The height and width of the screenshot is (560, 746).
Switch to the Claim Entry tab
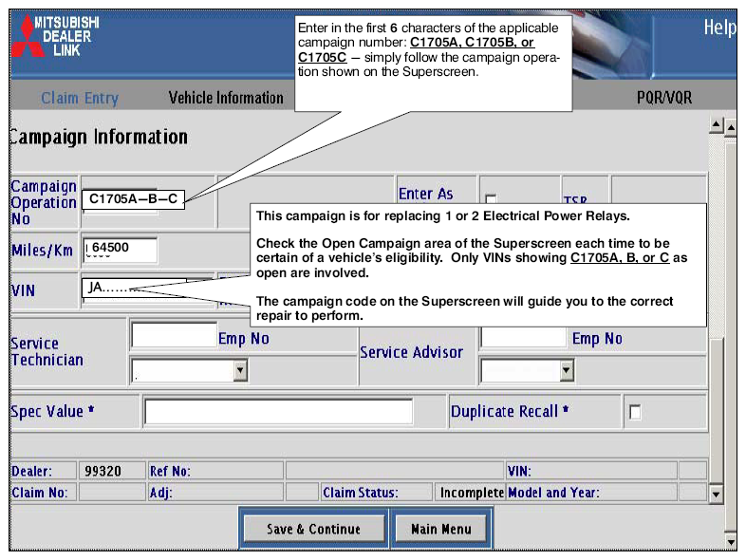(80, 98)
